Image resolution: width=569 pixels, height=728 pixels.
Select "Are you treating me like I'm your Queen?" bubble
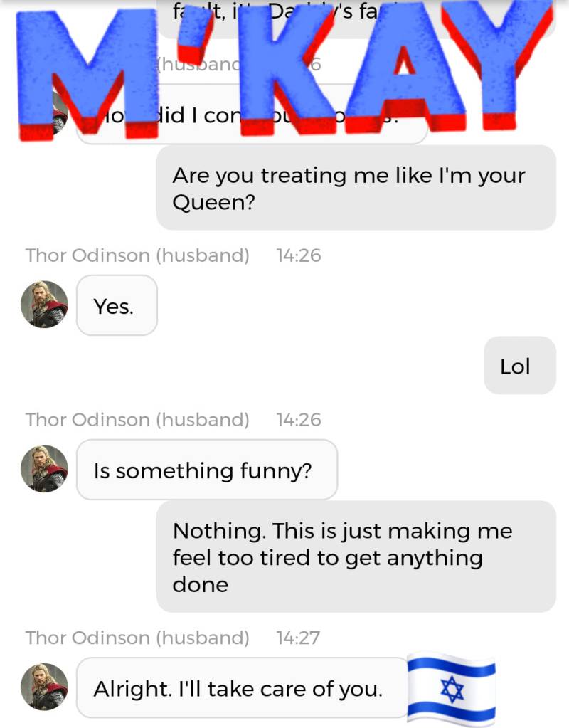pyautogui.click(x=356, y=188)
